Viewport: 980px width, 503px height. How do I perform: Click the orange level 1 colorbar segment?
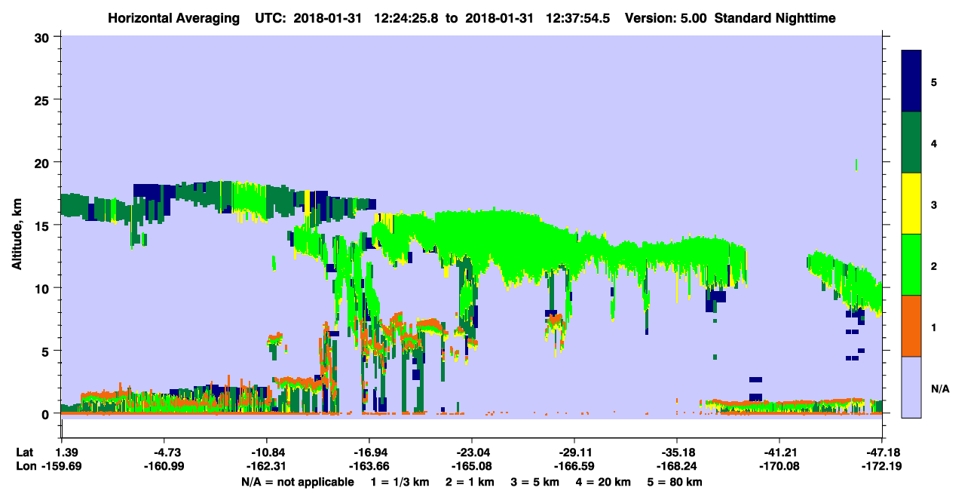click(x=911, y=326)
